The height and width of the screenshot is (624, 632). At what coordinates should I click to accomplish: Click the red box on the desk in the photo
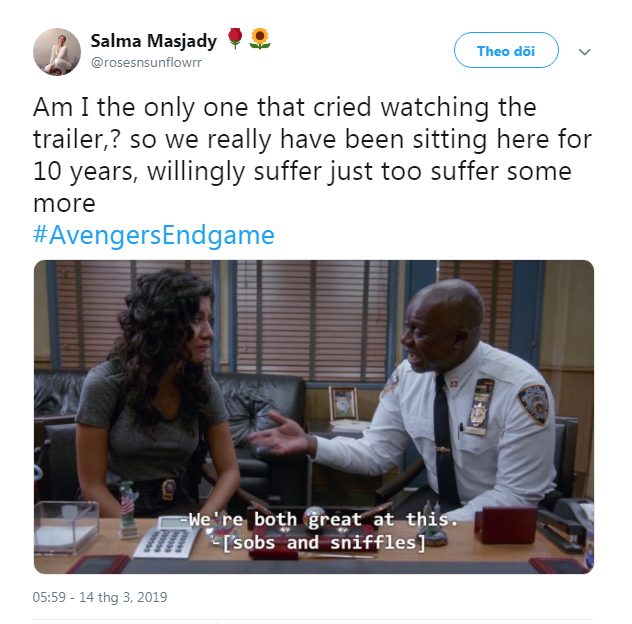click(x=506, y=525)
